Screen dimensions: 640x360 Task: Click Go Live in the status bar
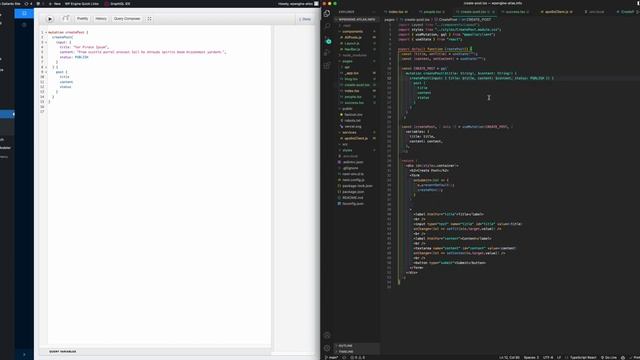tap(609, 358)
